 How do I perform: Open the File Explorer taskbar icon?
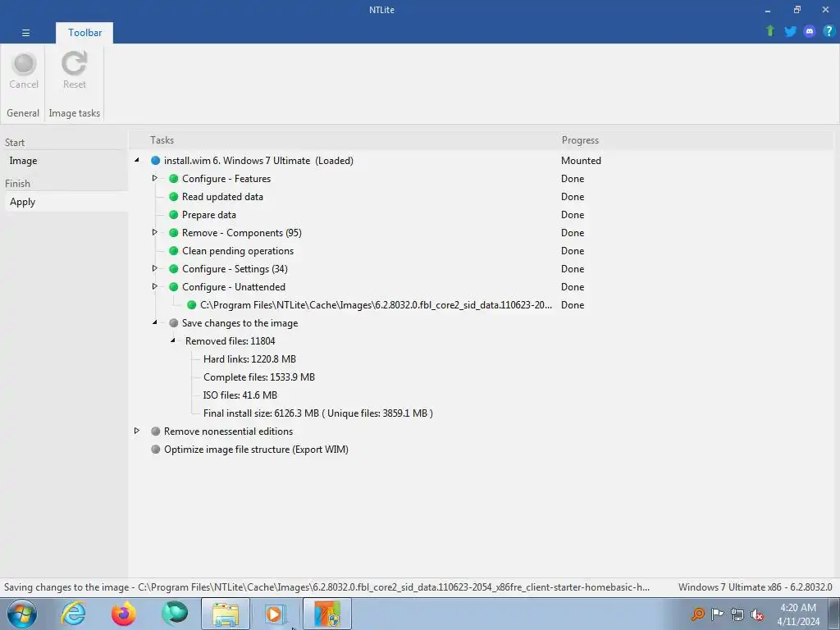[x=226, y=614]
